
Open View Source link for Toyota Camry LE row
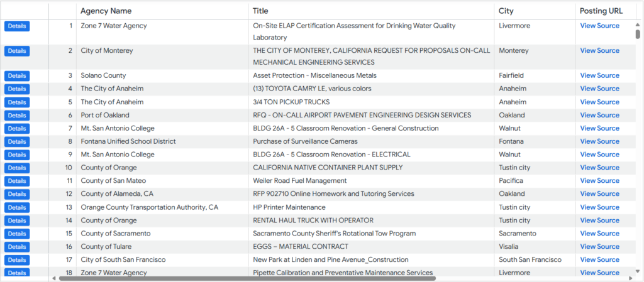(x=599, y=89)
